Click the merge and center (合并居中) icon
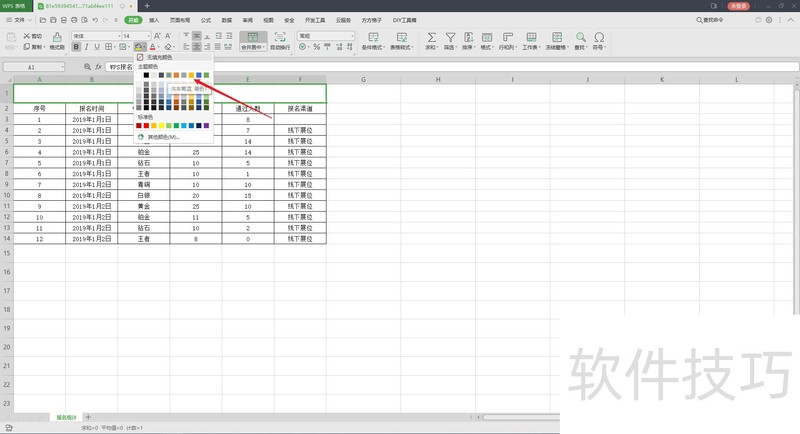The height and width of the screenshot is (434, 800). (x=253, y=37)
